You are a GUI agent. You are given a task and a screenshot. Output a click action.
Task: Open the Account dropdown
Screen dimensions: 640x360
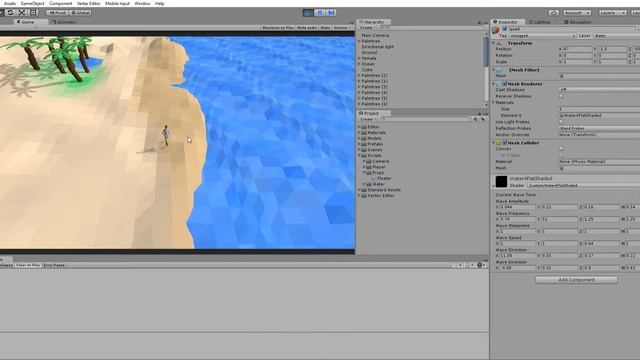[577, 13]
